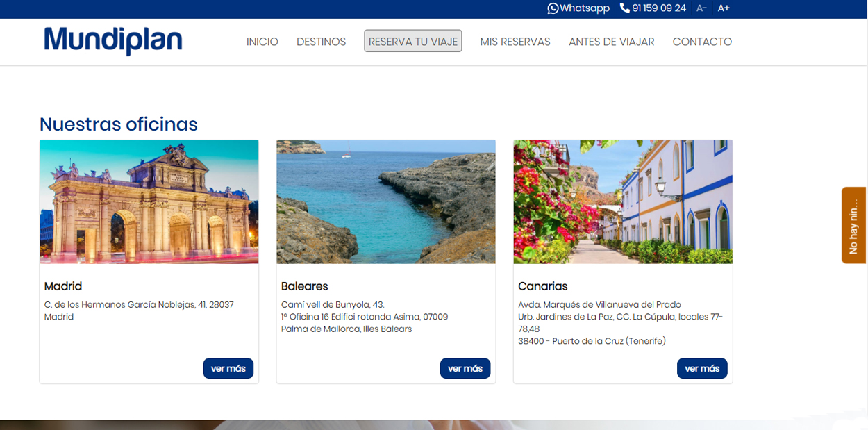868x430 pixels.
Task: Open ANTES DE VIAJAR section
Action: point(611,42)
